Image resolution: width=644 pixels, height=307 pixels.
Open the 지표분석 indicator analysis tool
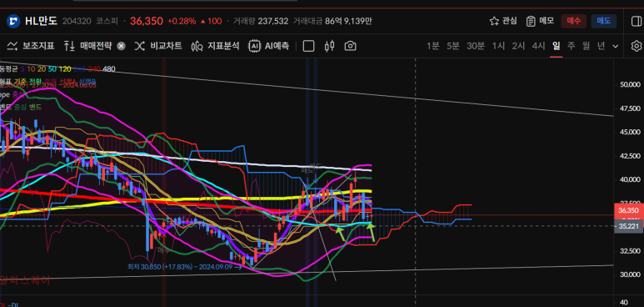pos(215,46)
